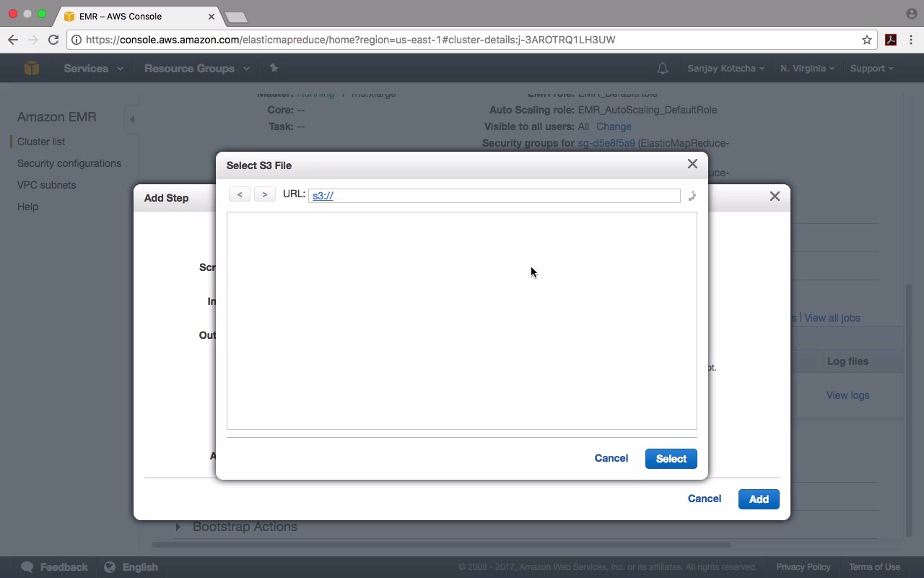Open Cluster list in sidebar
The width and height of the screenshot is (924, 578).
point(41,142)
